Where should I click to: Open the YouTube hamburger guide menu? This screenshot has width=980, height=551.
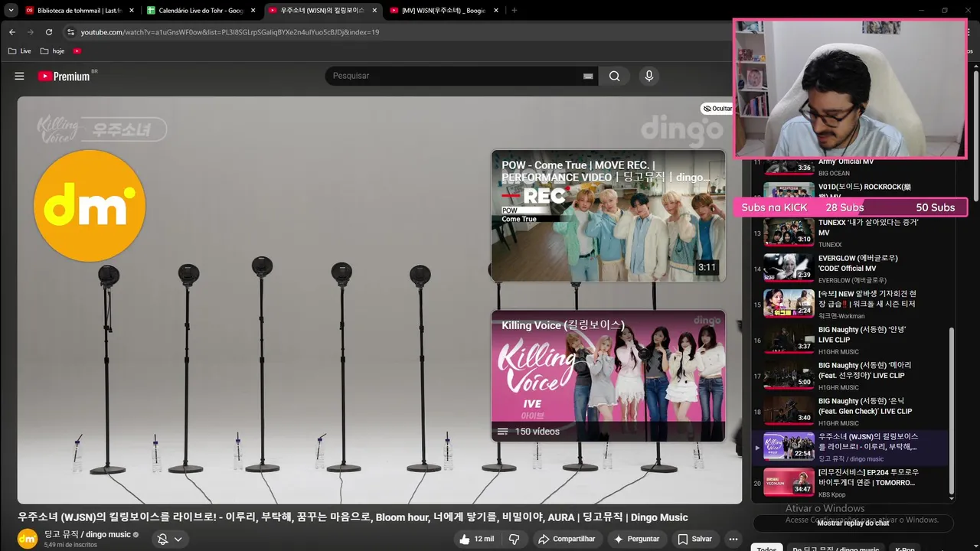[19, 76]
